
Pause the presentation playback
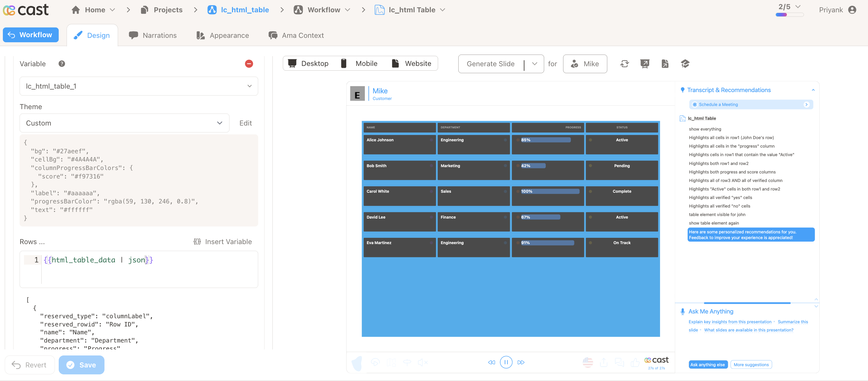coord(506,362)
